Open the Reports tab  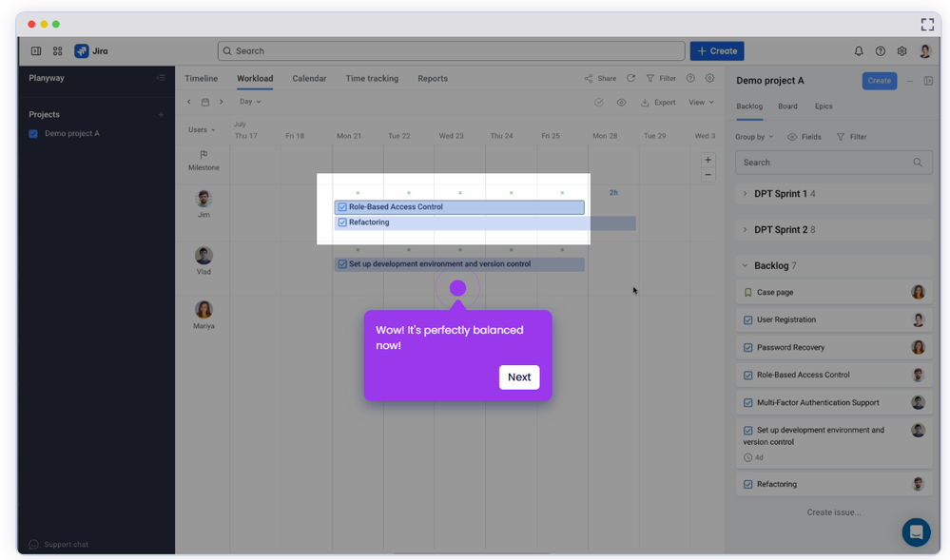(433, 78)
